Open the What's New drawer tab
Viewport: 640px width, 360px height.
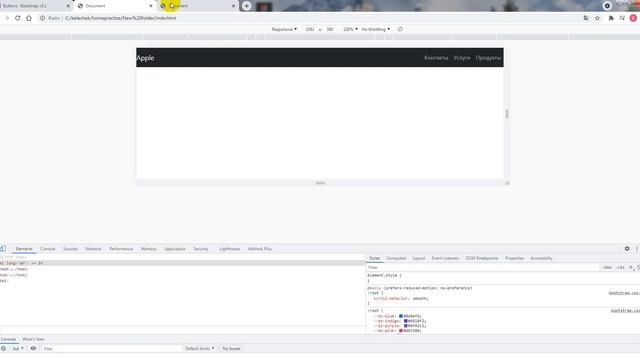[x=33, y=339]
